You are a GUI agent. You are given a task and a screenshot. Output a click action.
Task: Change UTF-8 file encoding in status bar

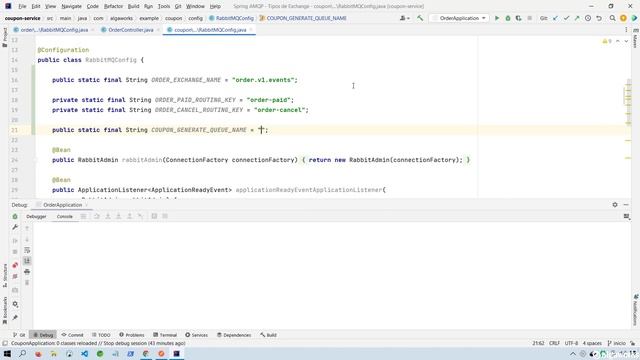tap(571, 343)
